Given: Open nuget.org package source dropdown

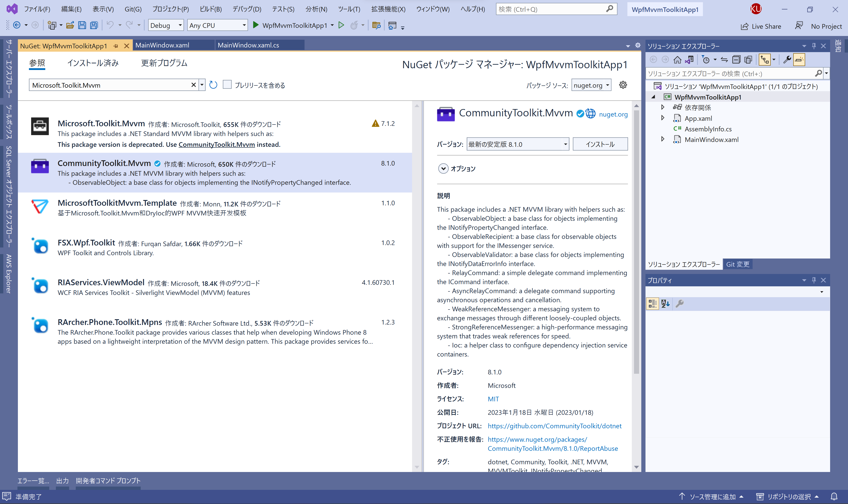Looking at the screenshot, I should click(x=591, y=85).
